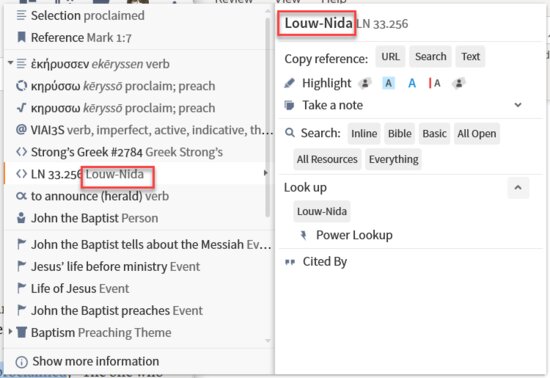Open the submenu arrow for LN 33.256
Screen dimensions: 550x378
coord(266,173)
